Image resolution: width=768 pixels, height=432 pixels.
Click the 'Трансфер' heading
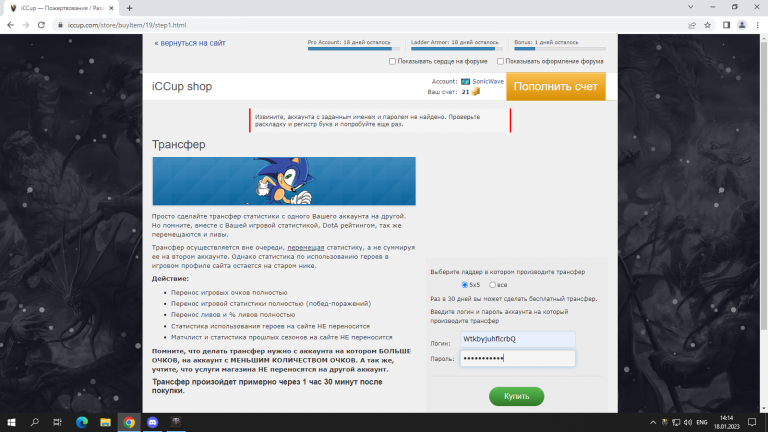tap(178, 144)
